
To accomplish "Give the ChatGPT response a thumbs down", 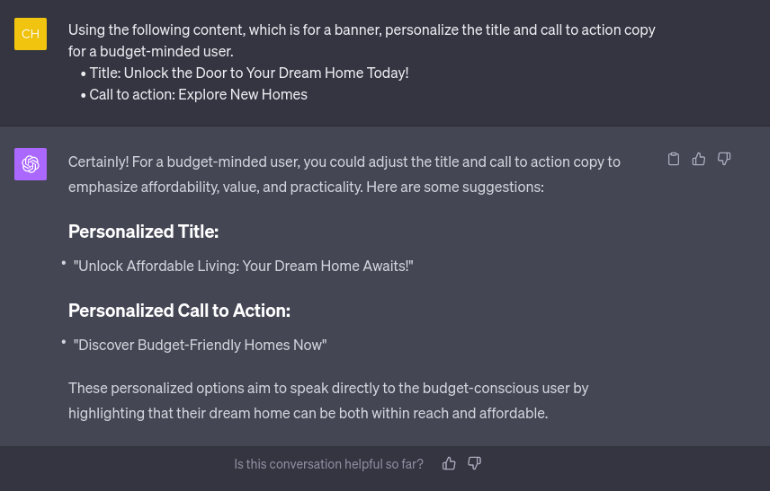I will pos(724,159).
